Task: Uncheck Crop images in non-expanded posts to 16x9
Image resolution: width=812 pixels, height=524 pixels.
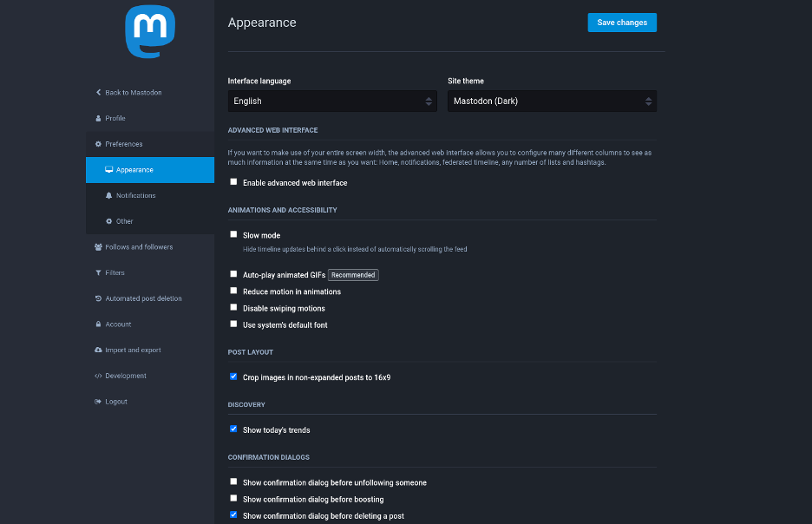Action: (x=233, y=377)
